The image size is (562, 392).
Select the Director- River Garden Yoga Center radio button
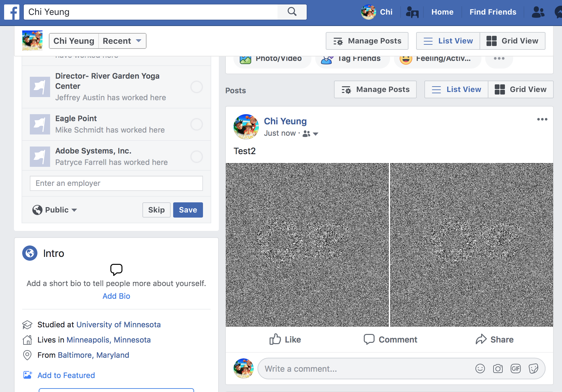(197, 87)
